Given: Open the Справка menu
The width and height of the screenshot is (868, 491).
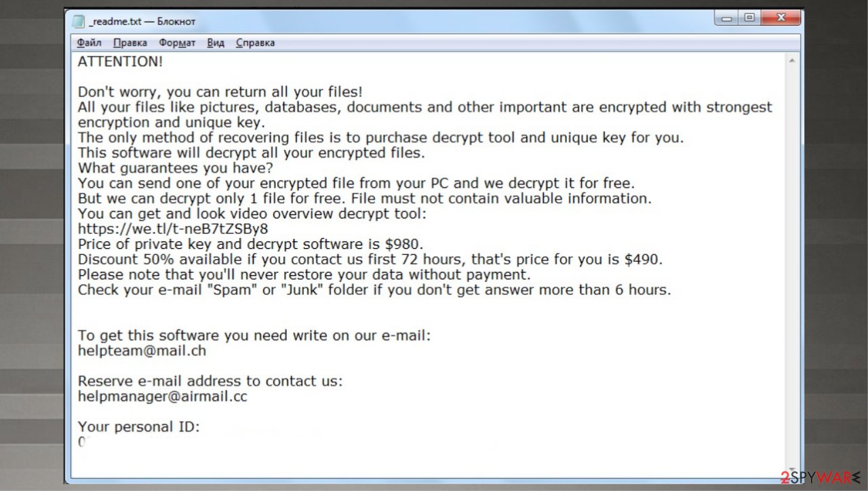Looking at the screenshot, I should tap(255, 43).
